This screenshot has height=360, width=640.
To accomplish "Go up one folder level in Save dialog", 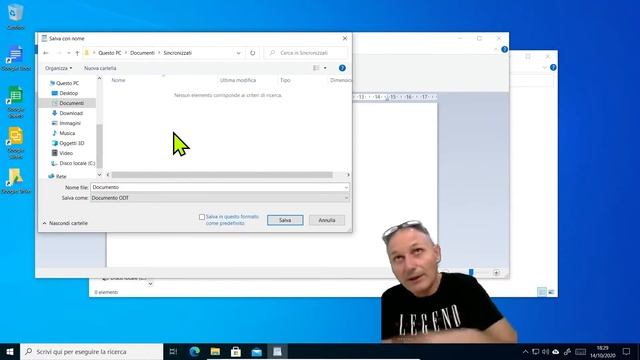I will pos(77,53).
